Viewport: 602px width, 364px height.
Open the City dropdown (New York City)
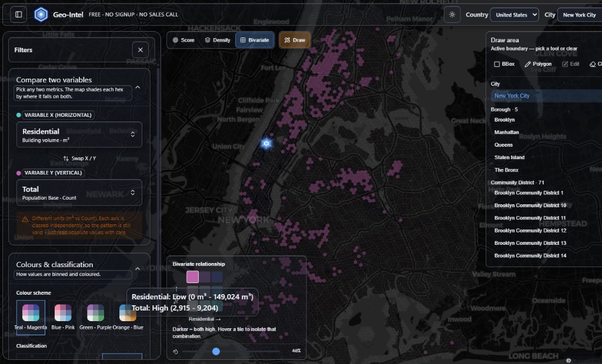coord(580,15)
